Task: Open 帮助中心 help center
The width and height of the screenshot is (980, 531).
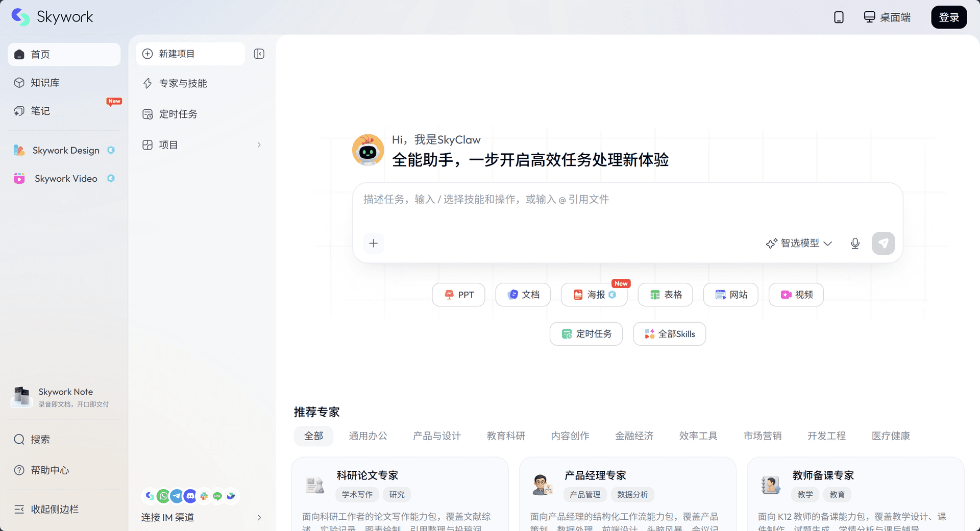Action: click(x=64, y=470)
